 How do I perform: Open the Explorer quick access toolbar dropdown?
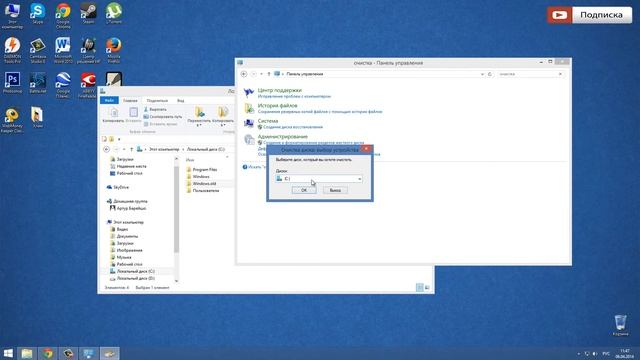[119, 139]
